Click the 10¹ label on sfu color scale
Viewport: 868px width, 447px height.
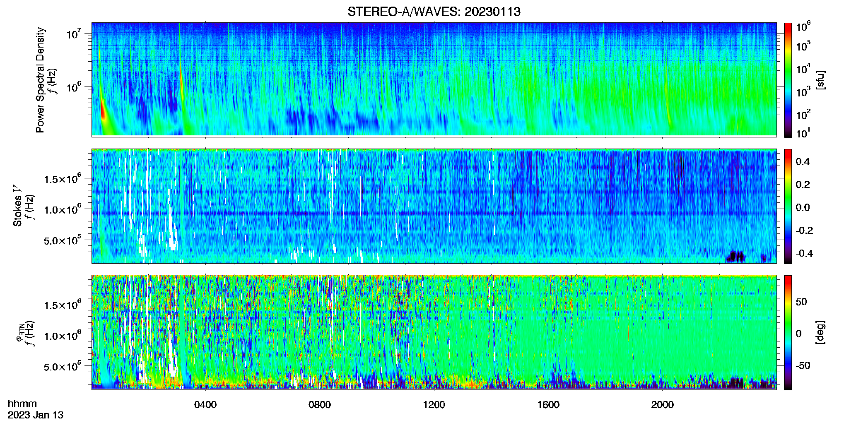[803, 134]
